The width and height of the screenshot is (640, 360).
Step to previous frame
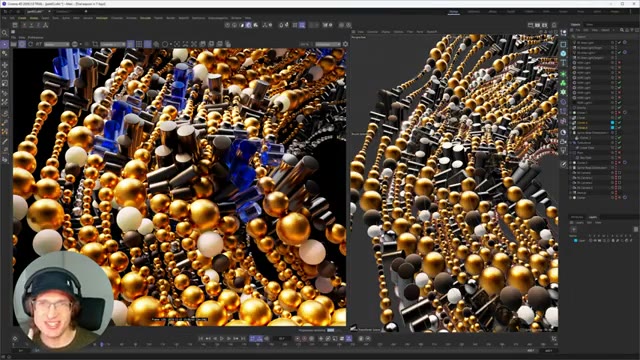(x=215, y=338)
